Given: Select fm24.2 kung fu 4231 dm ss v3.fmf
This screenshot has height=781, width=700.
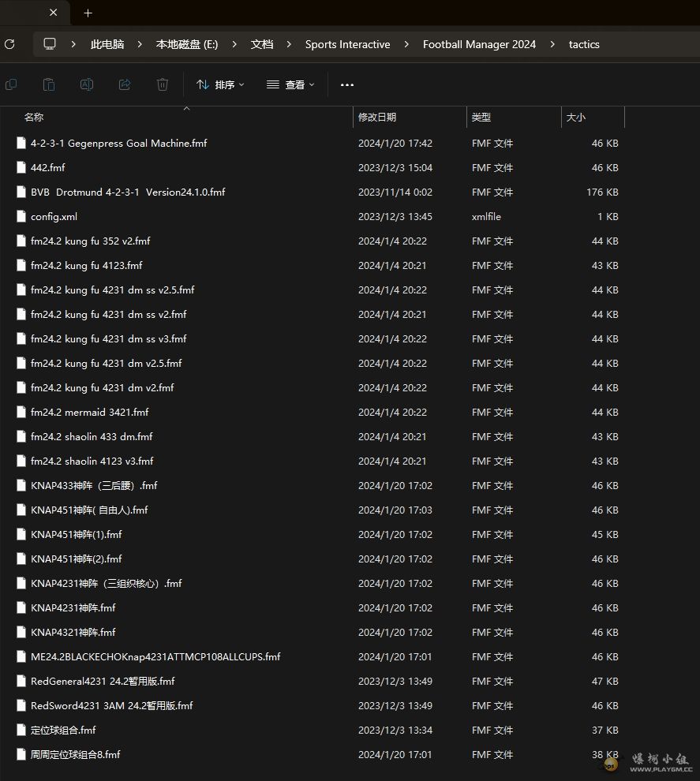Looking at the screenshot, I should [x=109, y=338].
